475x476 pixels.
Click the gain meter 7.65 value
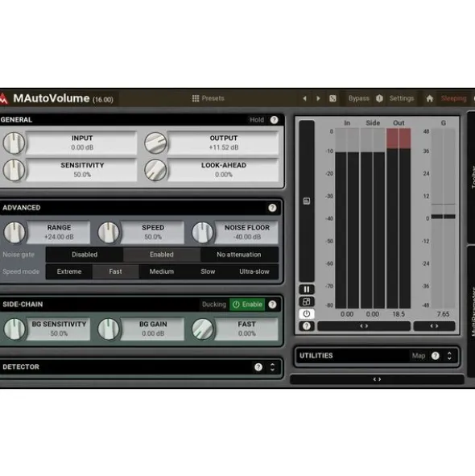click(x=443, y=314)
